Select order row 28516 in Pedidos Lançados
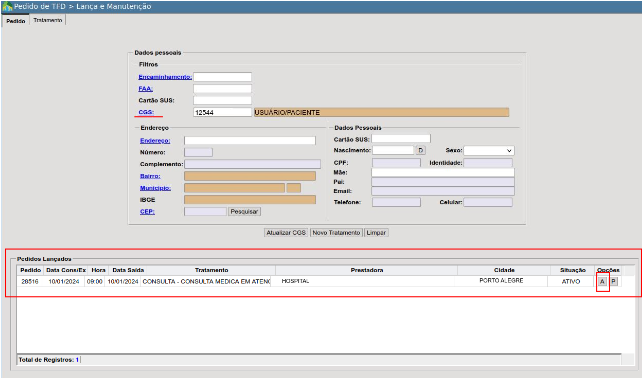Screen dimensions: 642x378 click(x=319, y=281)
